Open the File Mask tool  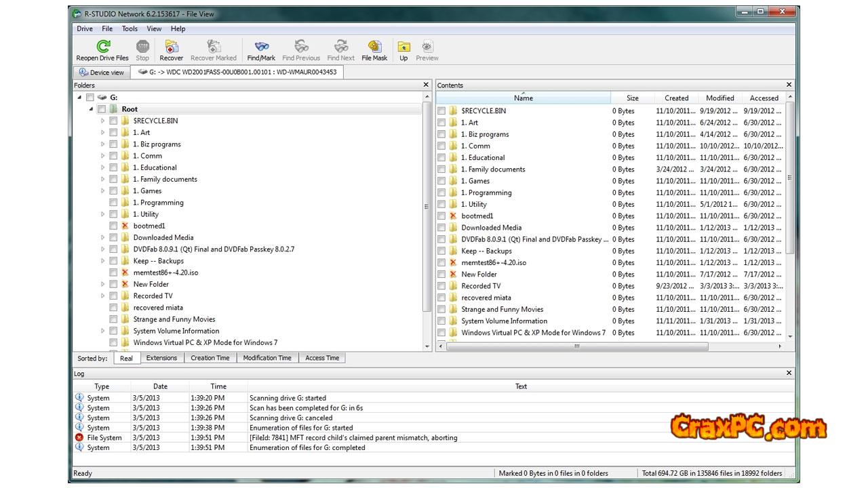[x=374, y=47]
